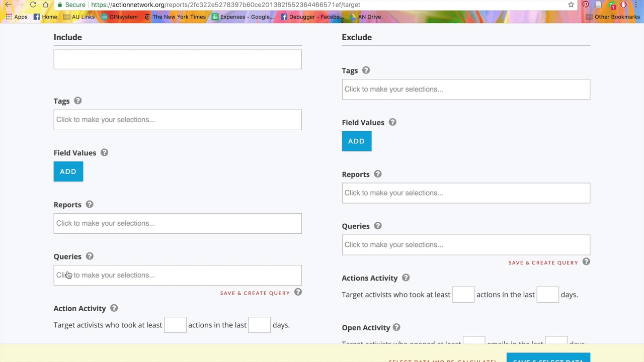Show help for Exclude Reports

378,174
